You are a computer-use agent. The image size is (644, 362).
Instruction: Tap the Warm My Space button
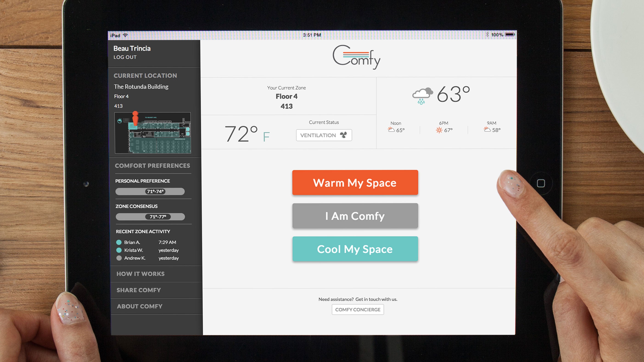pos(355,183)
